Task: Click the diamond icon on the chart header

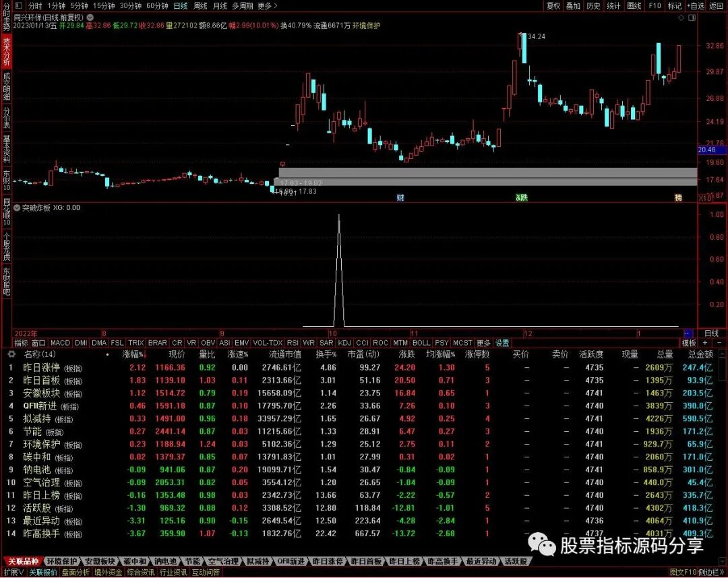Action: (x=681, y=18)
